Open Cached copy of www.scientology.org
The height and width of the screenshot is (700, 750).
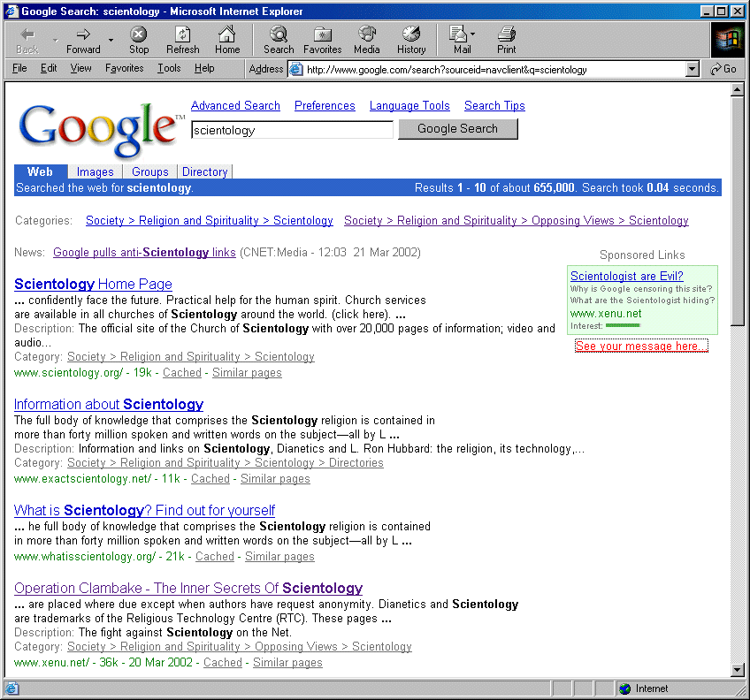[182, 372]
